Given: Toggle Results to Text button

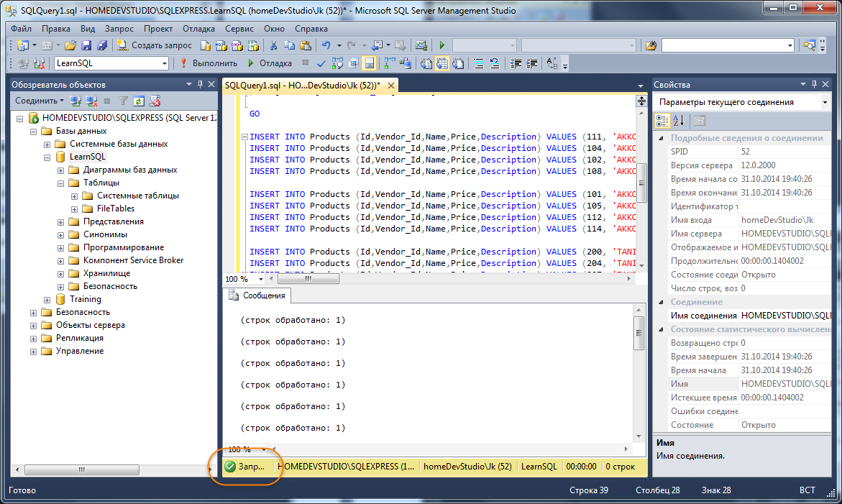Looking at the screenshot, I should click(x=426, y=63).
